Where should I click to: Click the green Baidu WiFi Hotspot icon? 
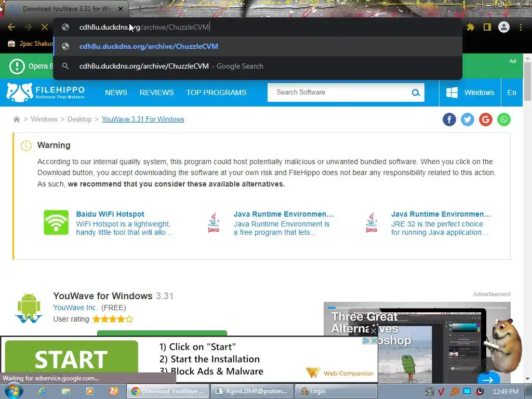point(56,222)
